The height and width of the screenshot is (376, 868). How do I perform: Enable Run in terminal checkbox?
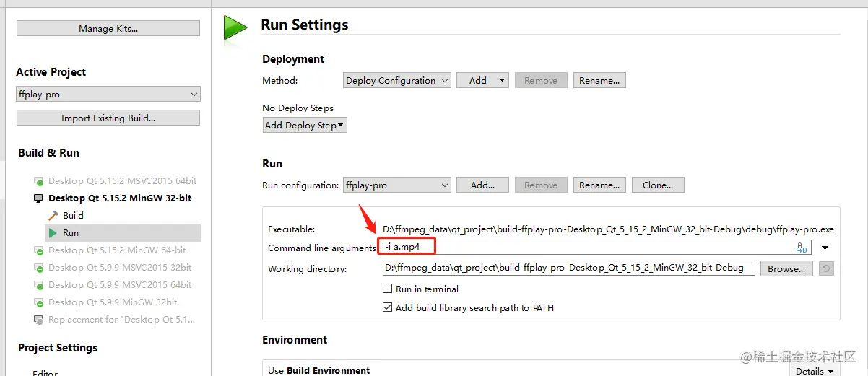click(x=388, y=289)
